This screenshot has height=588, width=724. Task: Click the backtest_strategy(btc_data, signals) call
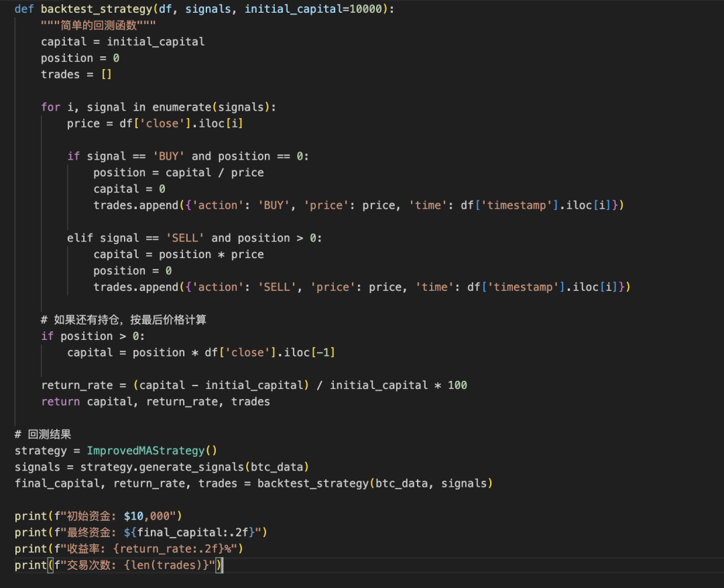(x=375, y=483)
